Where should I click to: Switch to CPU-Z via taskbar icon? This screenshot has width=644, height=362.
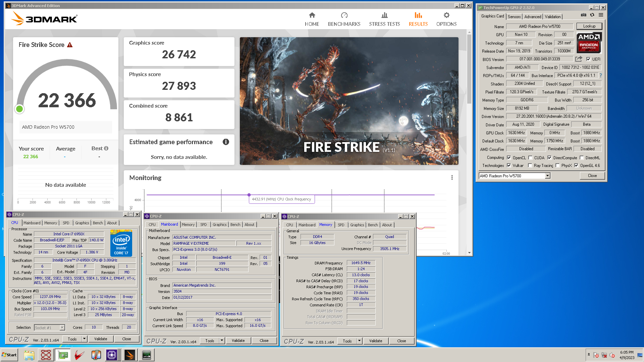point(112,355)
